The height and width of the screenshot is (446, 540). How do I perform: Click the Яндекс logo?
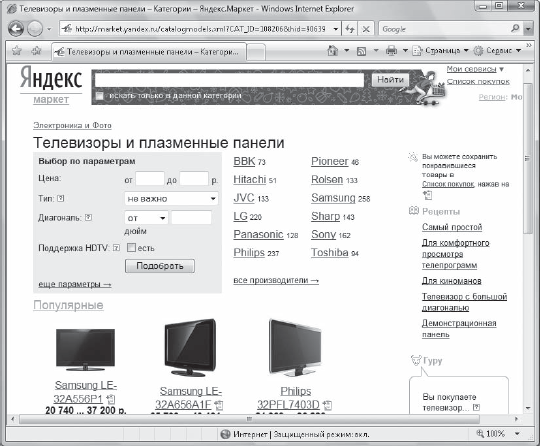tap(51, 78)
